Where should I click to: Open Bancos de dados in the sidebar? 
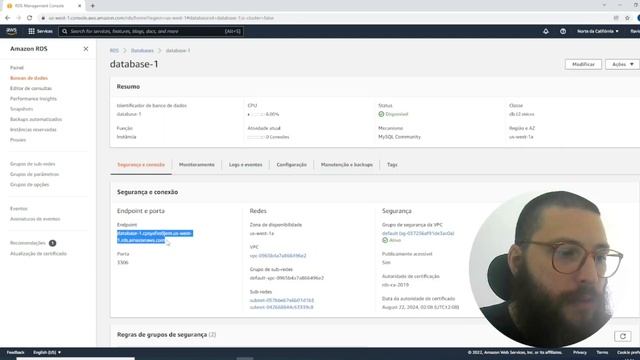click(x=29, y=78)
